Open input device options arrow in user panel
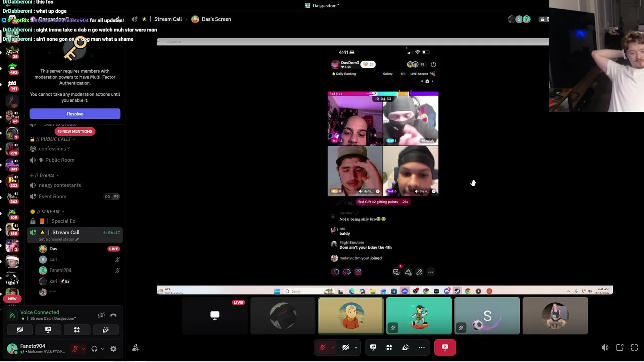 coord(84,349)
